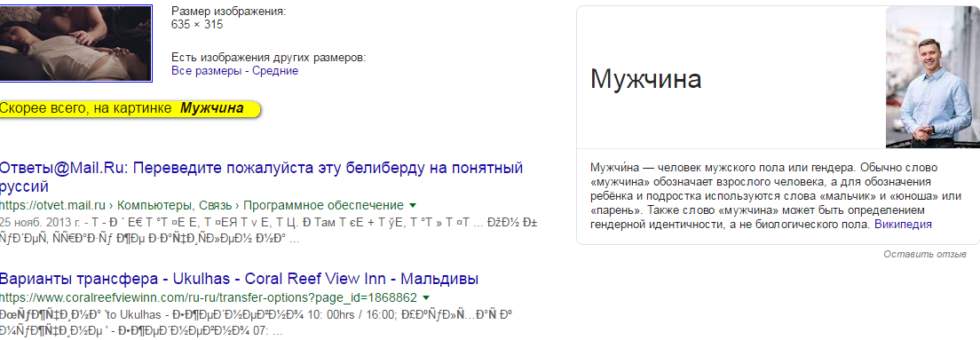
Task: Click the 635 × 315 dimensions text
Action: pos(197,25)
